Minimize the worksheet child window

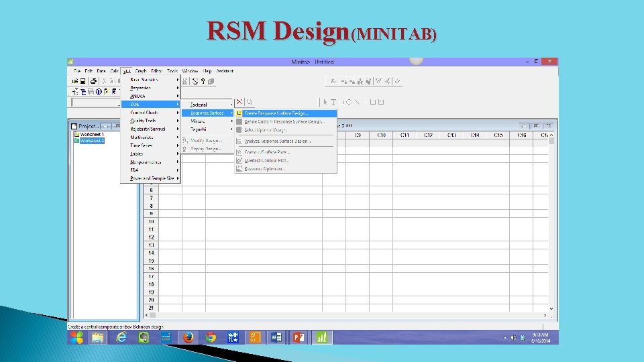coord(524,125)
